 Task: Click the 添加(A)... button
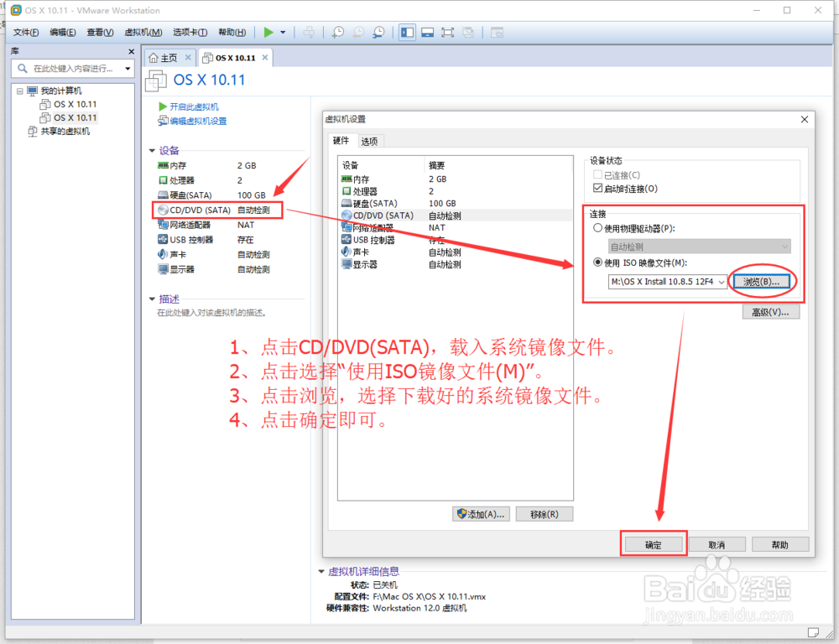click(481, 514)
